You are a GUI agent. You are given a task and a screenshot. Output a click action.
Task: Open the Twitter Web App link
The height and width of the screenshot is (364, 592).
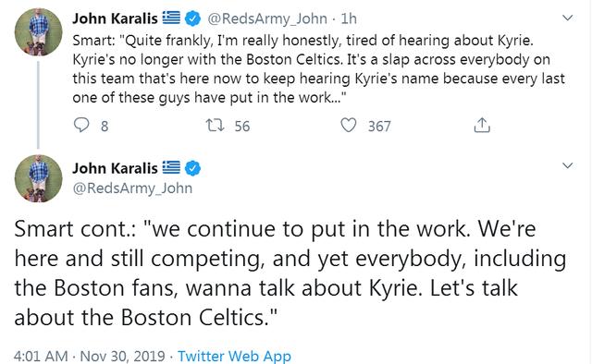(234, 356)
